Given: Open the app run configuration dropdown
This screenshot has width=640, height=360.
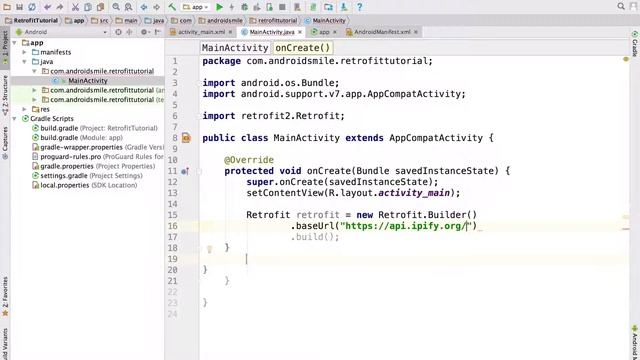Looking at the screenshot, I should [x=196, y=7].
